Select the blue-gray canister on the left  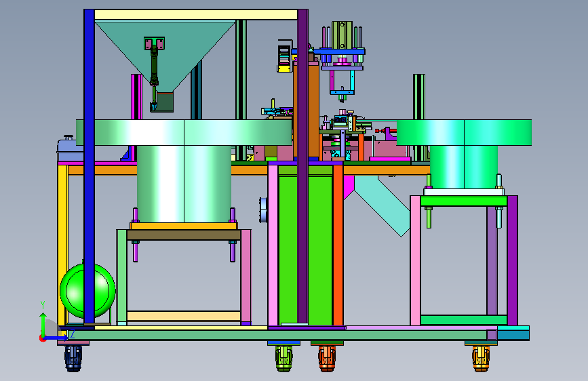pyautogui.click(x=70, y=149)
